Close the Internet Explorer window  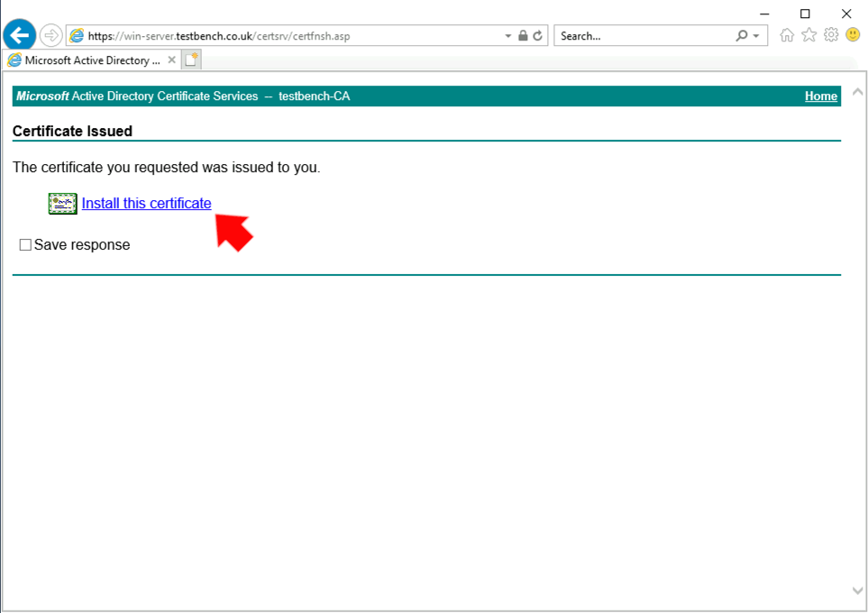pyautogui.click(x=846, y=14)
